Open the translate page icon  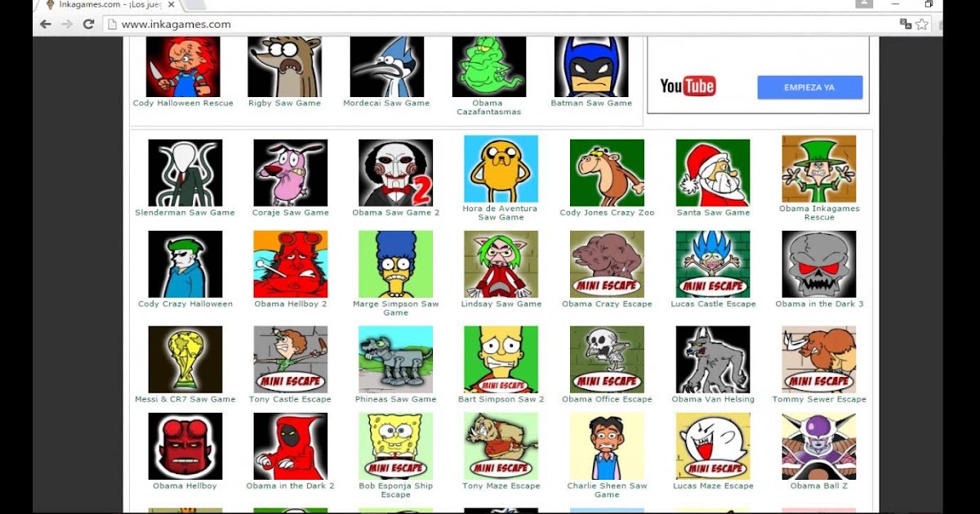906,24
